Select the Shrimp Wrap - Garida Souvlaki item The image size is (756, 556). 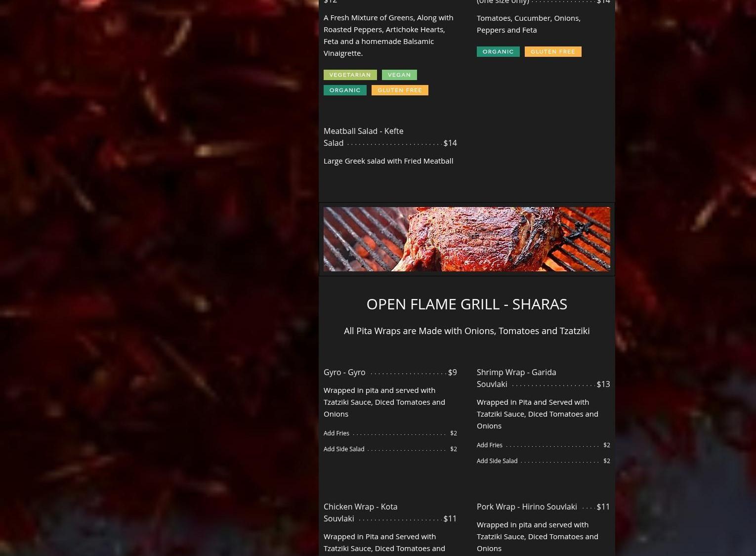(516, 378)
